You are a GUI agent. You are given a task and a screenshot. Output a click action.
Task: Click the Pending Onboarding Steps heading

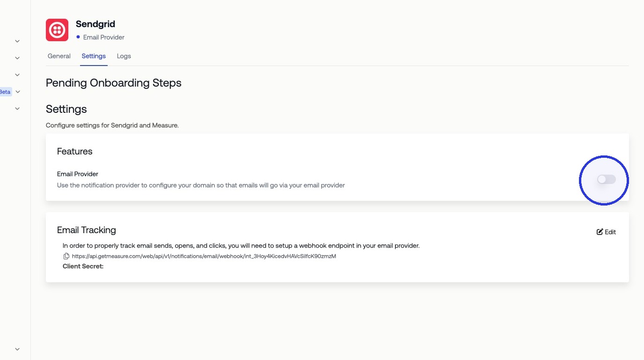(114, 83)
